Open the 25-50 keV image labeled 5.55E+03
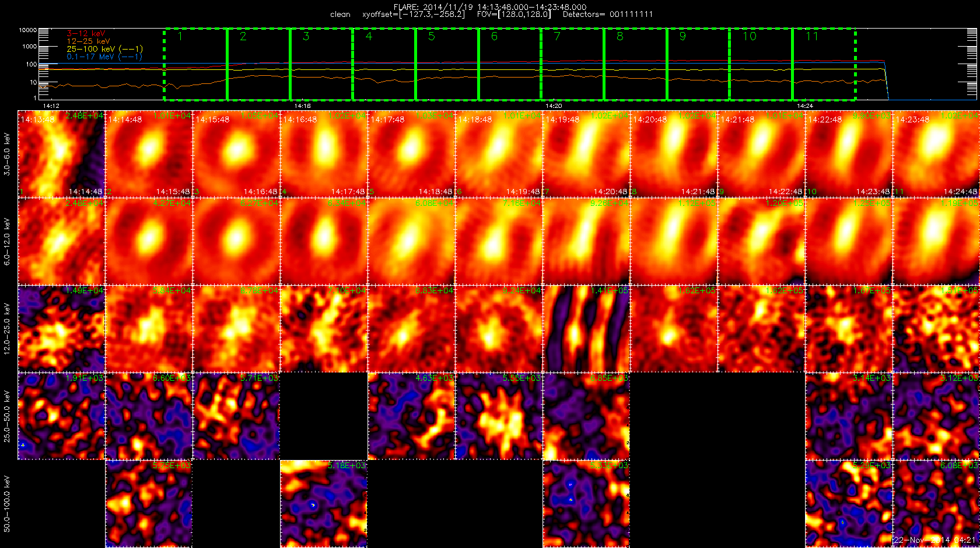The width and height of the screenshot is (980, 548). (x=499, y=416)
